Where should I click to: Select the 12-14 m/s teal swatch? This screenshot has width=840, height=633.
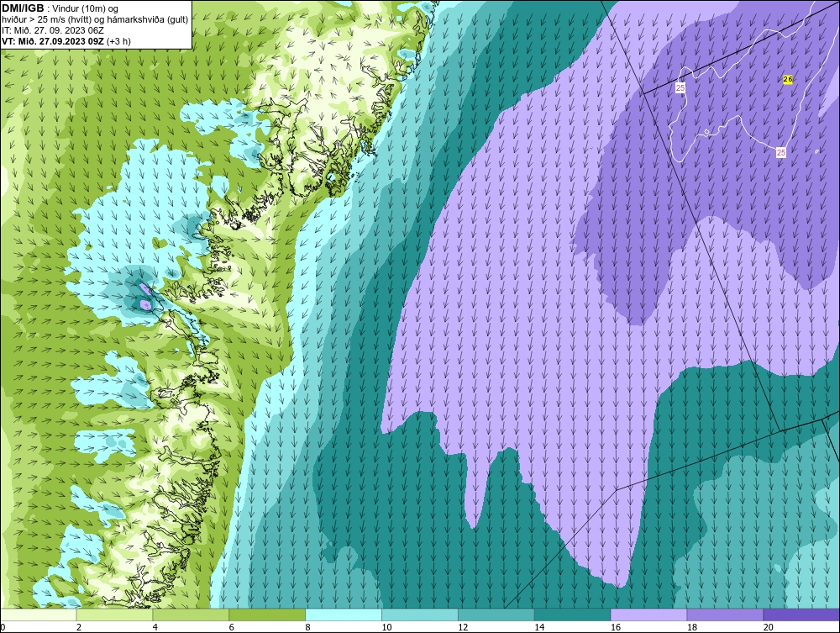[x=496, y=615]
